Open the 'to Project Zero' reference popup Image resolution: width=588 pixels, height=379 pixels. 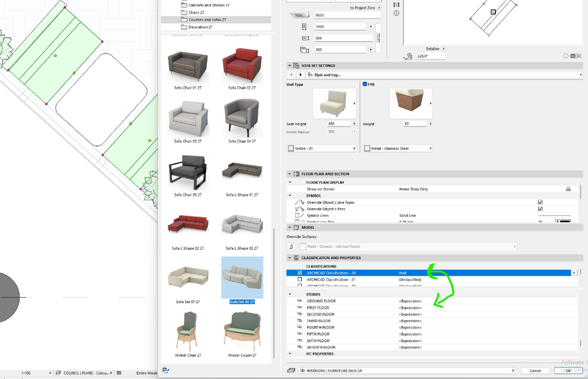(x=379, y=8)
